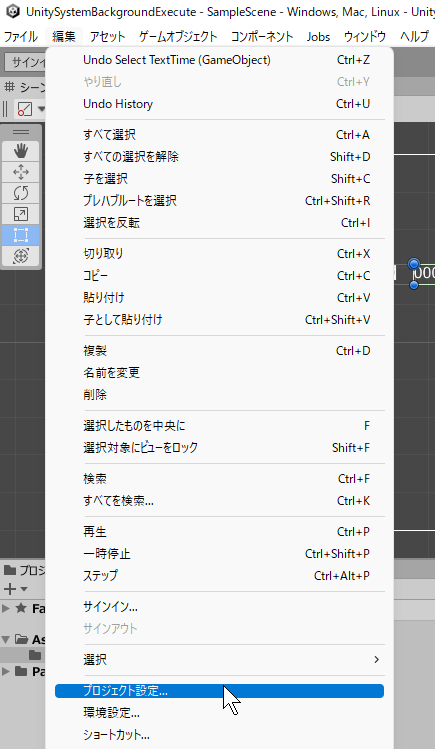This screenshot has width=435, height=749.
Task: Open the Jobs menu
Action: 318,36
